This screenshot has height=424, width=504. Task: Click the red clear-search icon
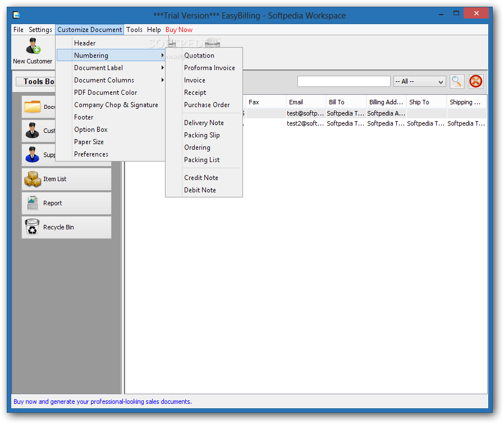(476, 81)
